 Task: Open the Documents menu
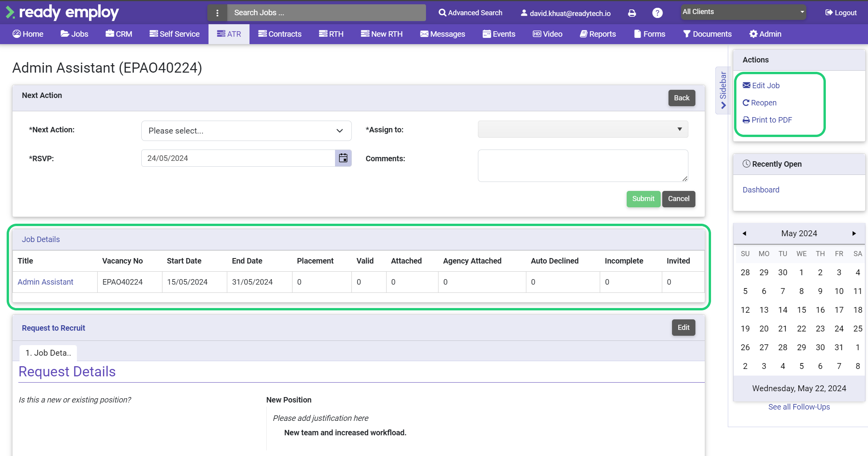coord(708,34)
